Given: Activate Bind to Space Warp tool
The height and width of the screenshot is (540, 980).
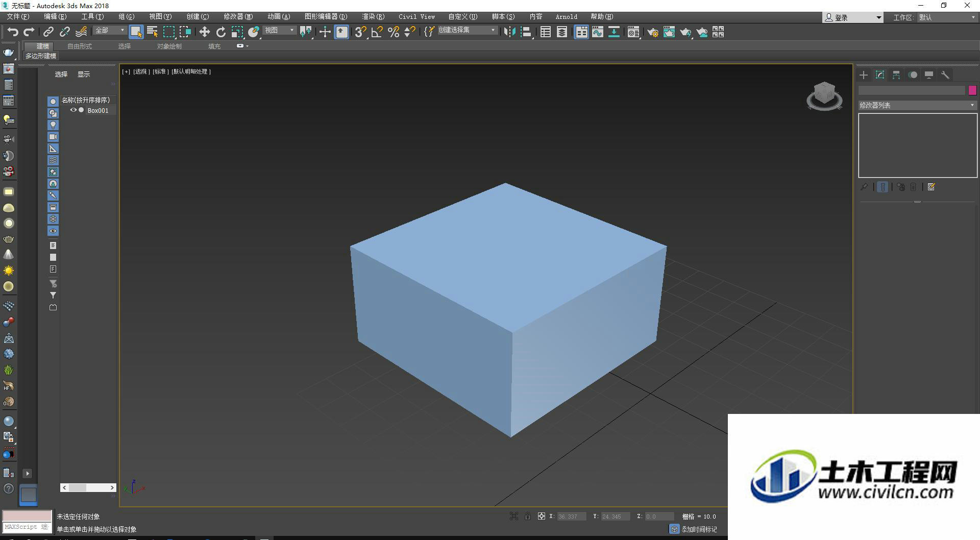Looking at the screenshot, I should tap(81, 32).
